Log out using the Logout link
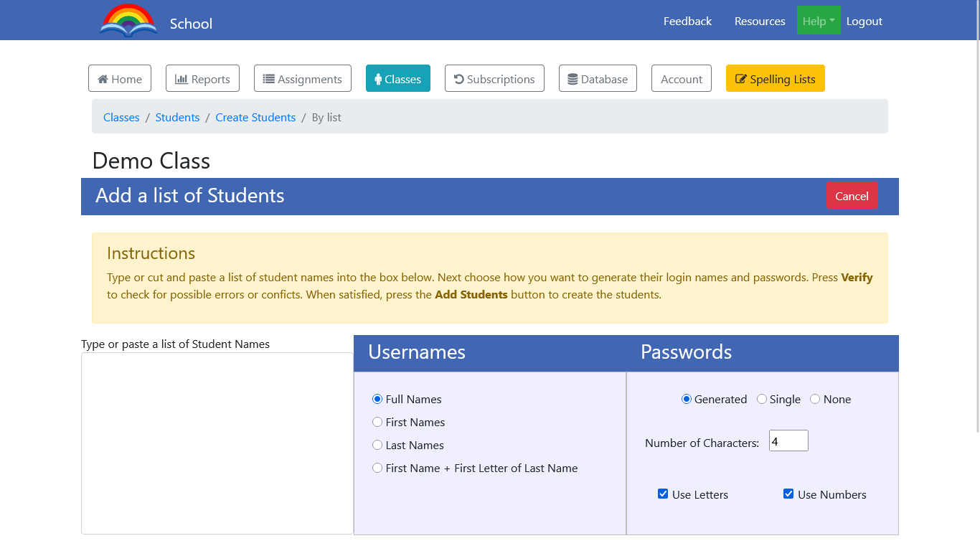This screenshot has width=980, height=551. [x=864, y=21]
